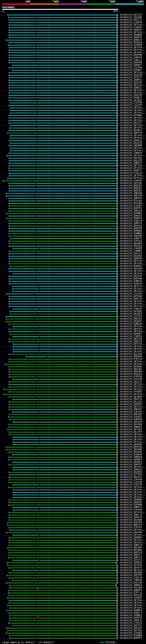Open hit UniRef100_Q4S7T1
This screenshot has height=644, width=146.
(131, 20)
